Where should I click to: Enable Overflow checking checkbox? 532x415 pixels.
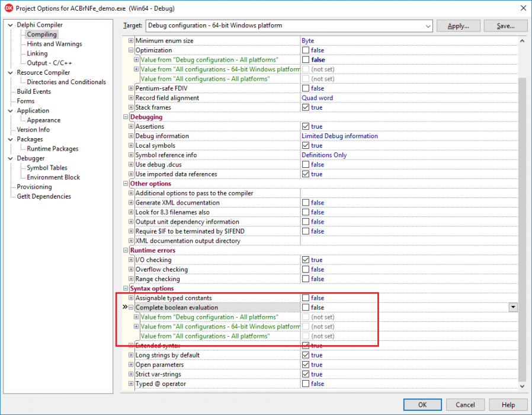(x=305, y=269)
